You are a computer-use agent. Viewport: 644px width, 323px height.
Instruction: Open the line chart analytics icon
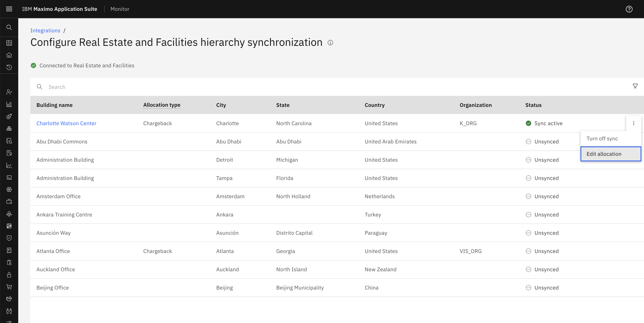(x=9, y=165)
